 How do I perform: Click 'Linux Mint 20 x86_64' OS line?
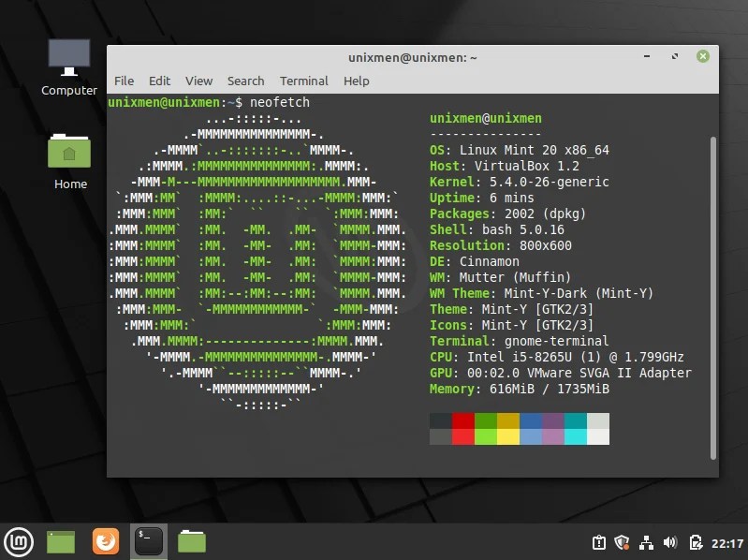coord(534,150)
